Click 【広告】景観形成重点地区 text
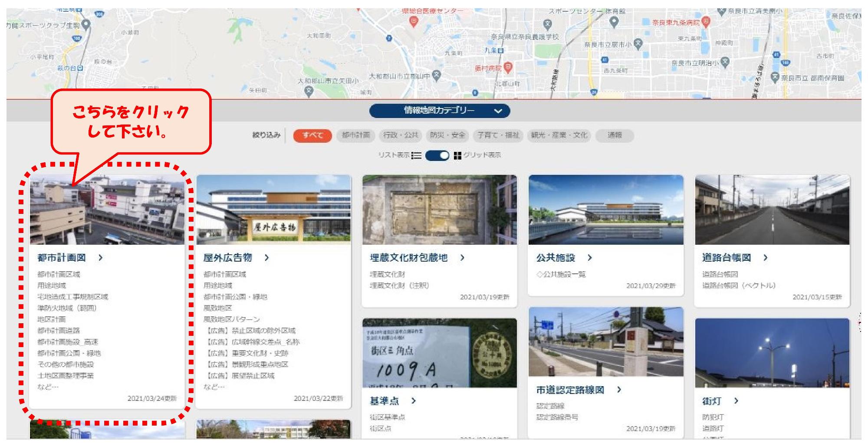This screenshot has height=443, width=868. click(x=246, y=364)
